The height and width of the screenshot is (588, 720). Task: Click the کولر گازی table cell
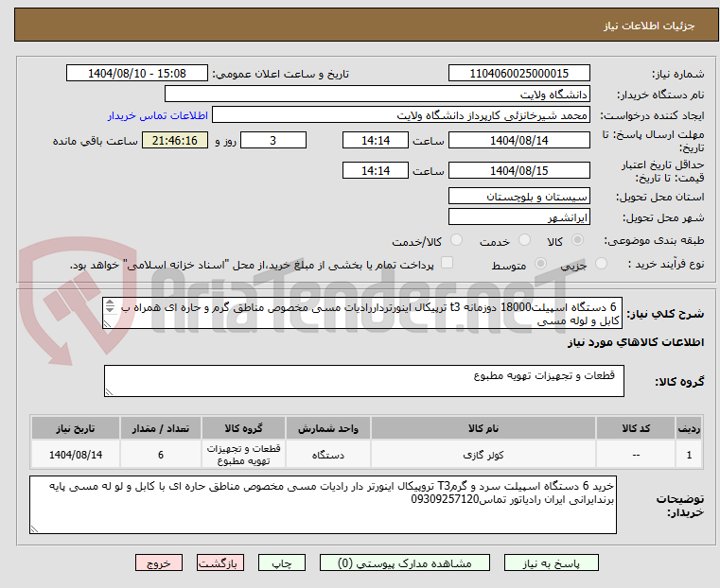[483, 455]
